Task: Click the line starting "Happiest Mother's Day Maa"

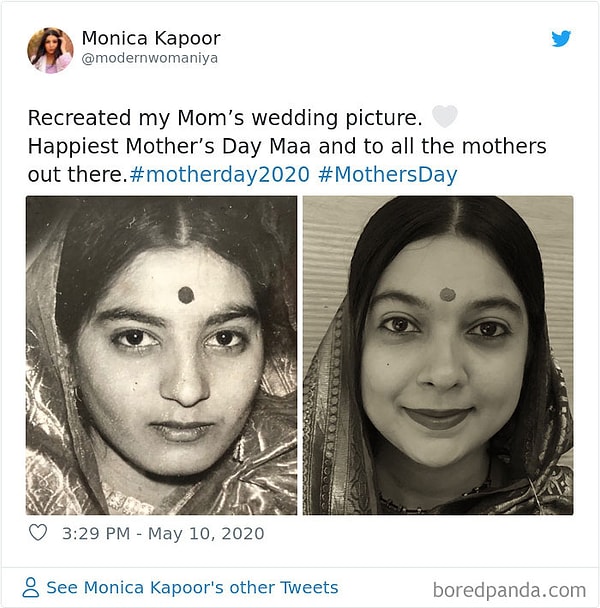Action: (x=287, y=146)
